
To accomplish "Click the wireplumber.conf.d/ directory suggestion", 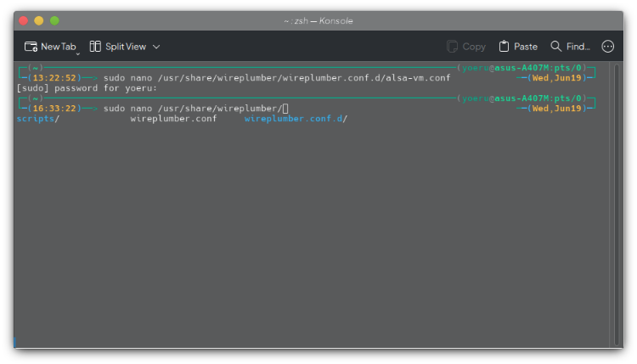I will (x=296, y=119).
